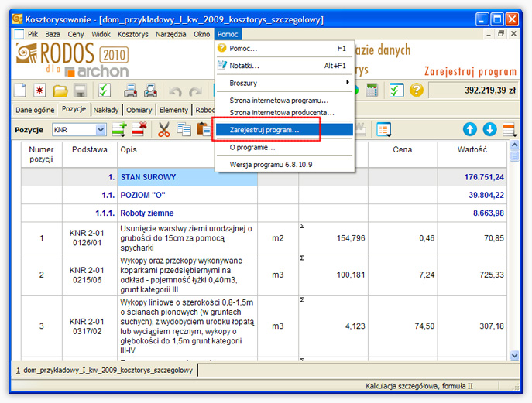This screenshot has height=403, width=532.
Task: Choose Notatki… menu entry
Action: 284,66
